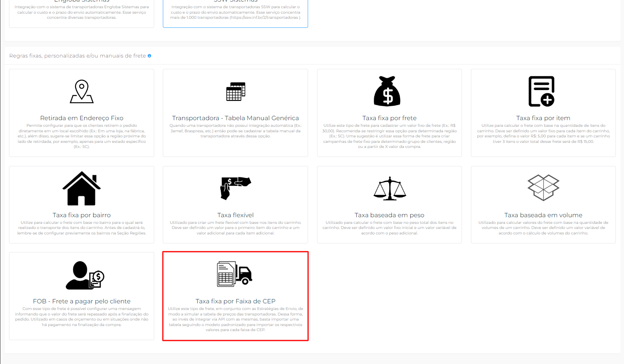Open Retirada em Endereço Fixo title

pos(82,118)
